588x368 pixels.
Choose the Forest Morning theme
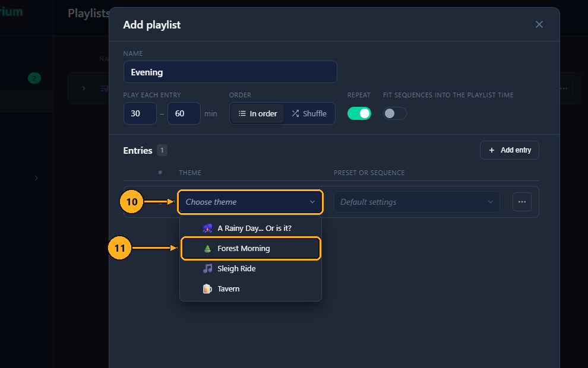pyautogui.click(x=250, y=248)
